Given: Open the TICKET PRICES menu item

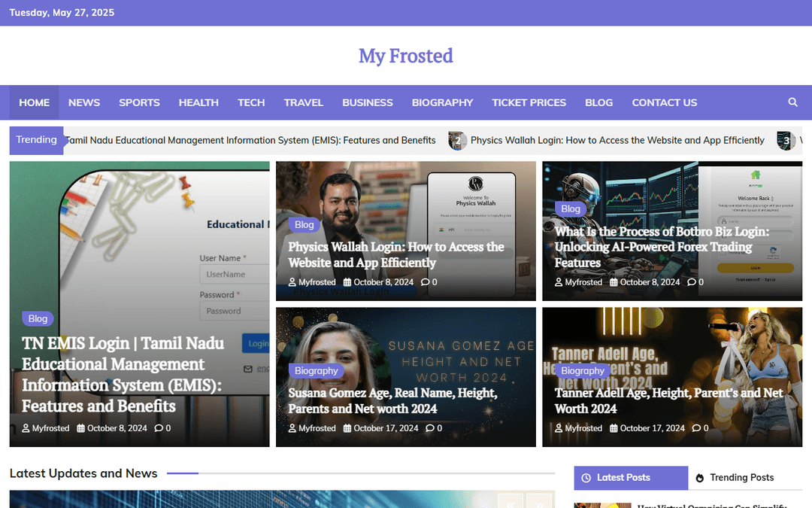Looking at the screenshot, I should (x=529, y=102).
